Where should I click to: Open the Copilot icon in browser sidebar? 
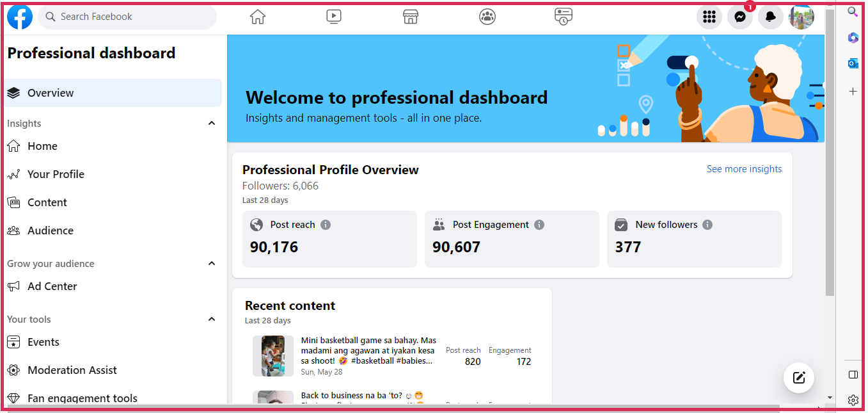853,38
